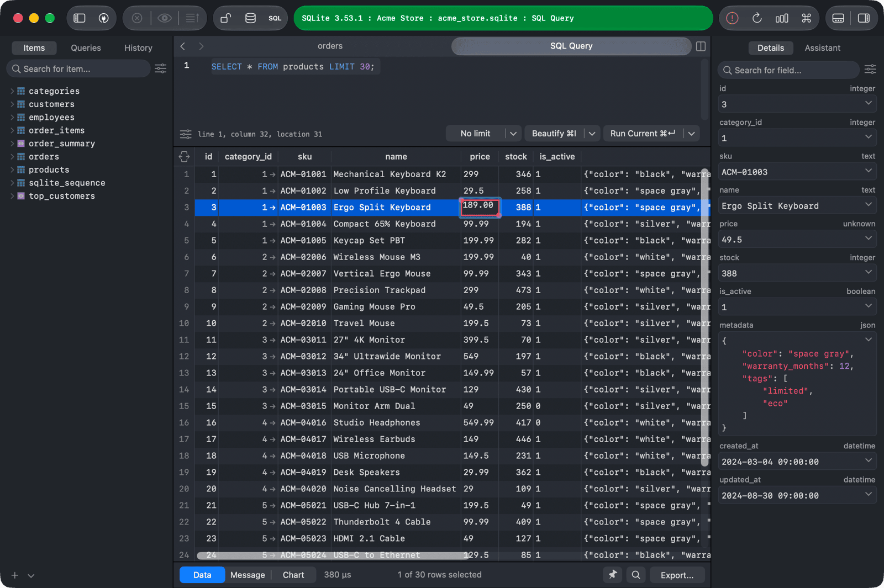Click the bar chart icon in toolbar

coord(782,18)
